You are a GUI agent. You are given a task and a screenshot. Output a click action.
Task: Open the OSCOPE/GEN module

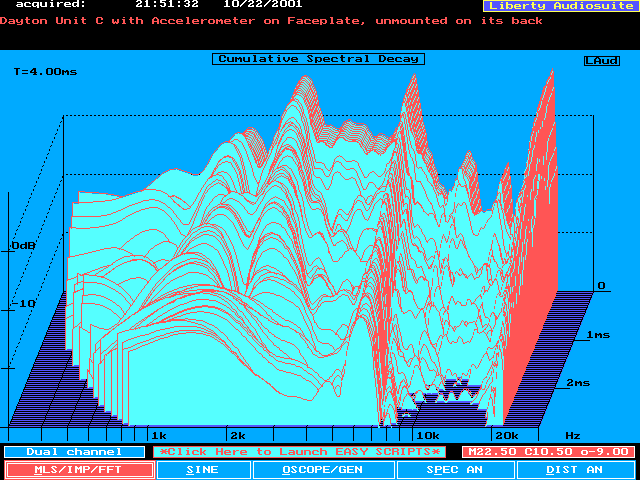322,470
